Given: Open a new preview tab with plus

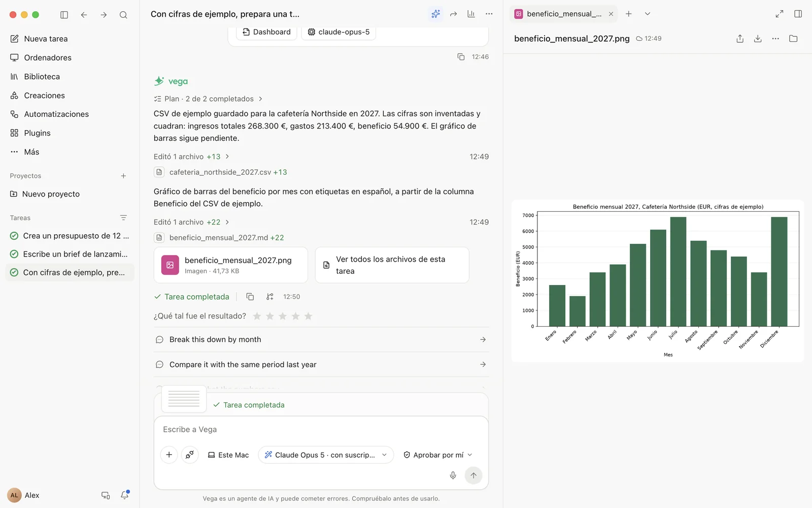Looking at the screenshot, I should click(x=628, y=14).
